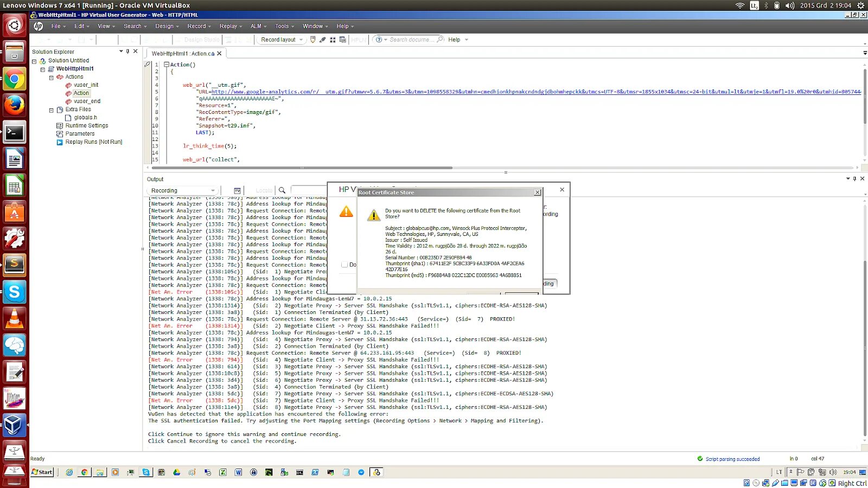Collapse the Solution Untitled tree node
The width and height of the screenshot is (868, 488).
tap(34, 61)
